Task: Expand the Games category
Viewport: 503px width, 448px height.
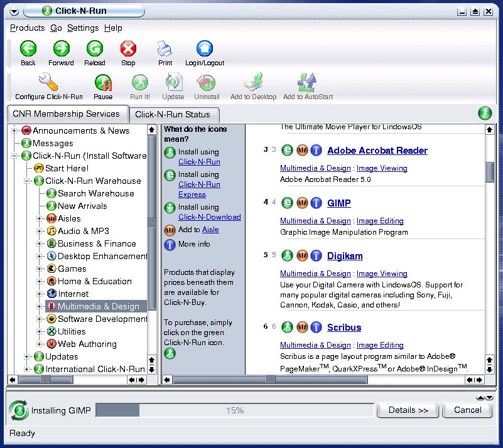Action: point(39,269)
